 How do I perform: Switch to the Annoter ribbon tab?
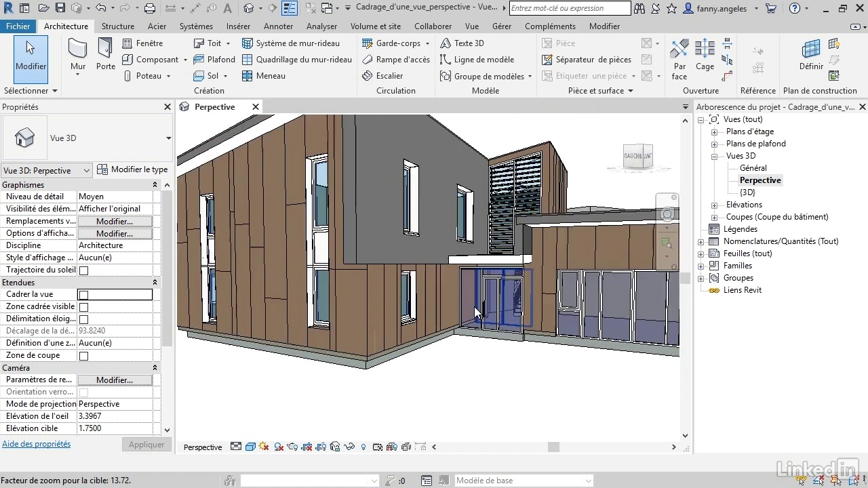click(279, 26)
